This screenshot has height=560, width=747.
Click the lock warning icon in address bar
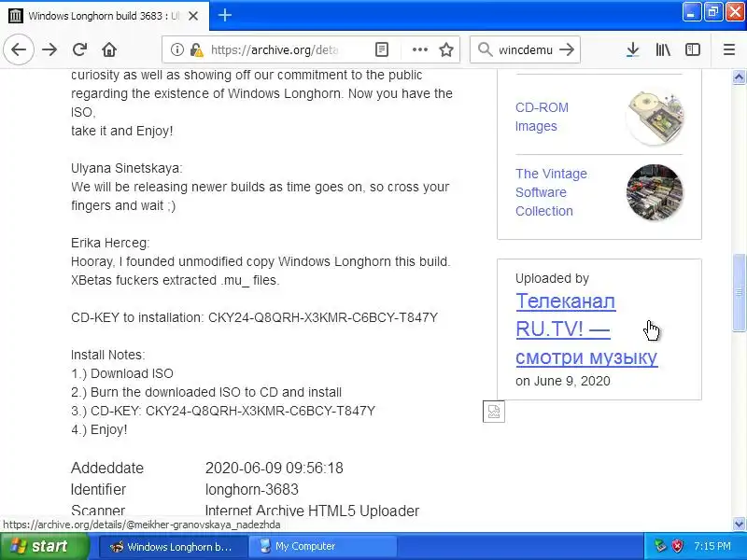click(196, 49)
